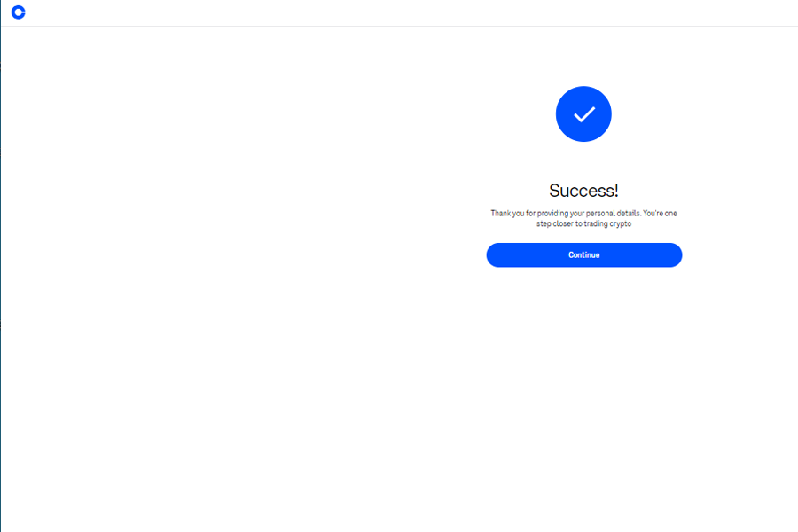
Task: Click the word Continue on the button
Action: pyautogui.click(x=583, y=255)
